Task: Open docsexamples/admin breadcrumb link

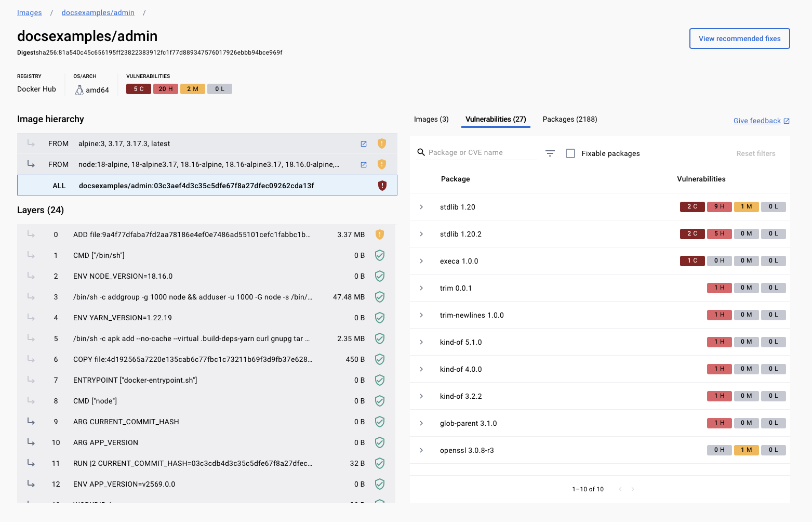Action: click(98, 12)
